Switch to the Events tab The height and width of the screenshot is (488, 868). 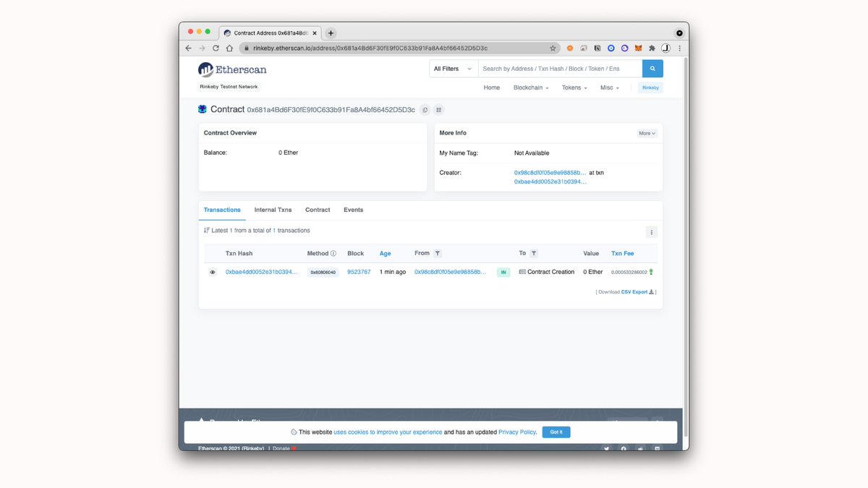tap(354, 210)
